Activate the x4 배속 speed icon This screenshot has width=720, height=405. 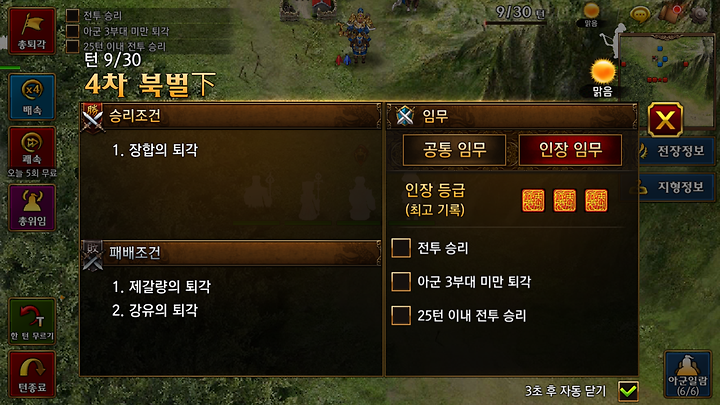coord(32,97)
